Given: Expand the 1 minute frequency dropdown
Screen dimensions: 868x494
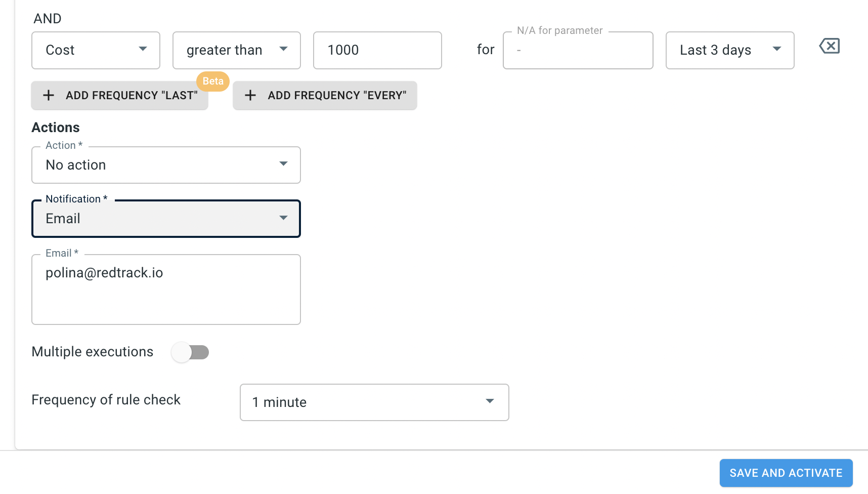Looking at the screenshot, I should click(374, 402).
